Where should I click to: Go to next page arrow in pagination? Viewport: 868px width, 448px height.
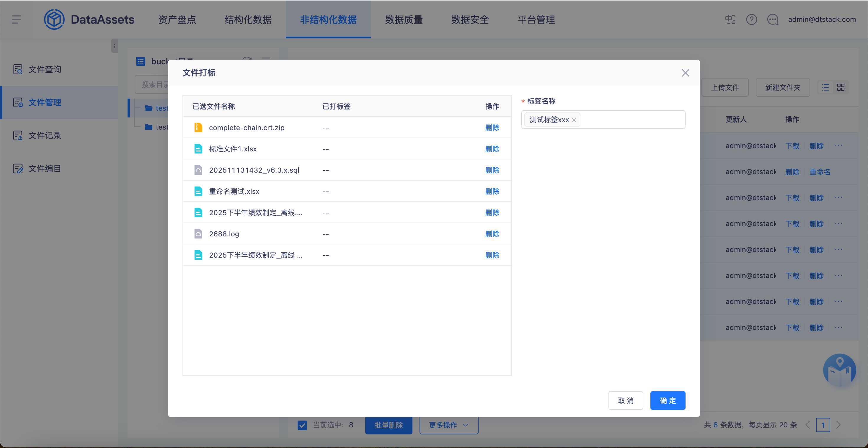click(838, 425)
